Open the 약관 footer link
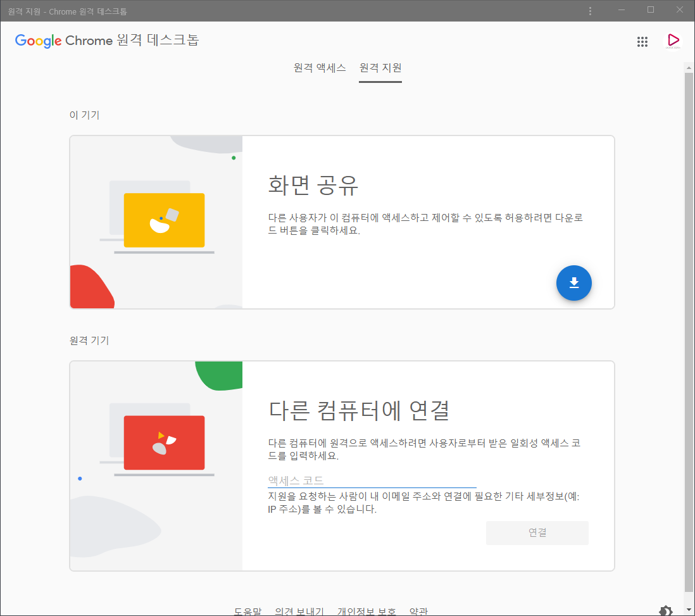 click(418, 611)
